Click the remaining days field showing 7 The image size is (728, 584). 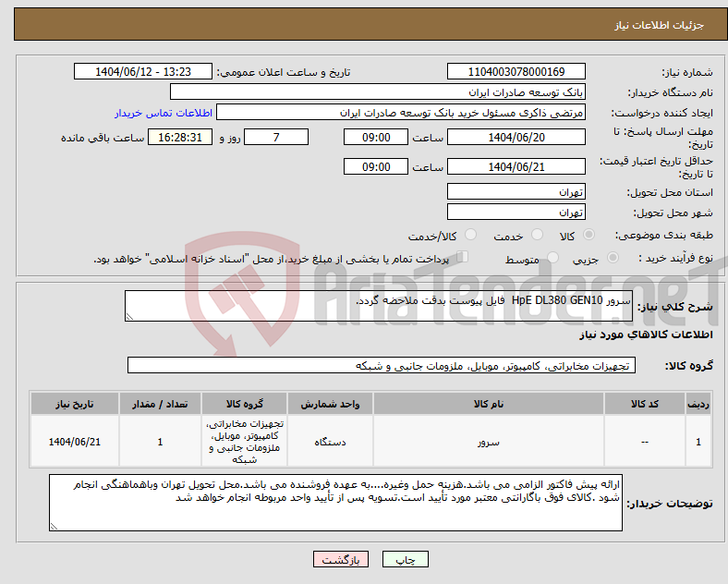click(276, 138)
